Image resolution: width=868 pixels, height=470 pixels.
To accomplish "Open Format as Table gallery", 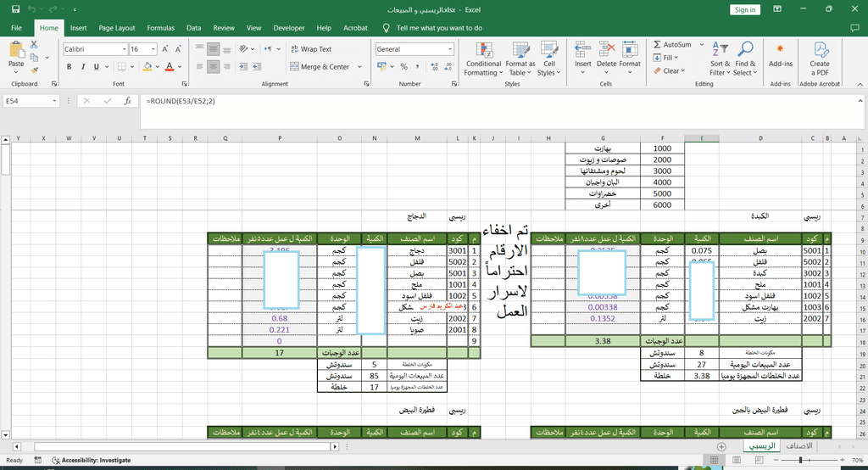I will tap(520, 59).
